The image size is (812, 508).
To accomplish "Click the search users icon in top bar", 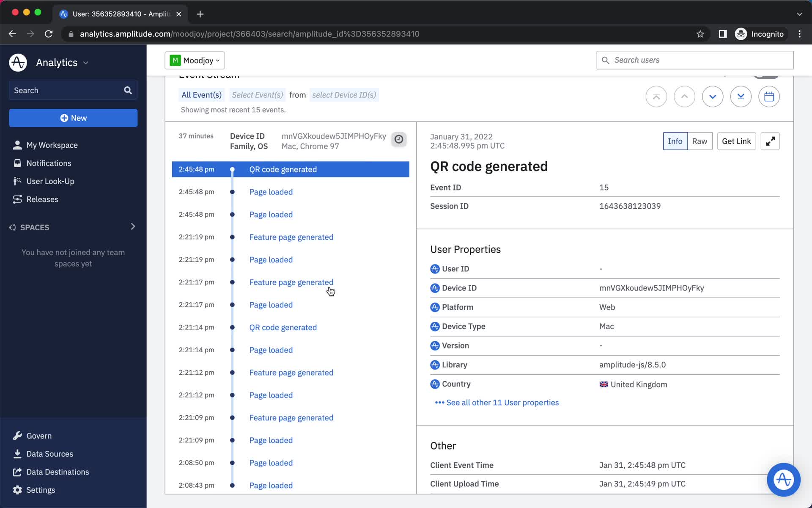I will [606, 60].
